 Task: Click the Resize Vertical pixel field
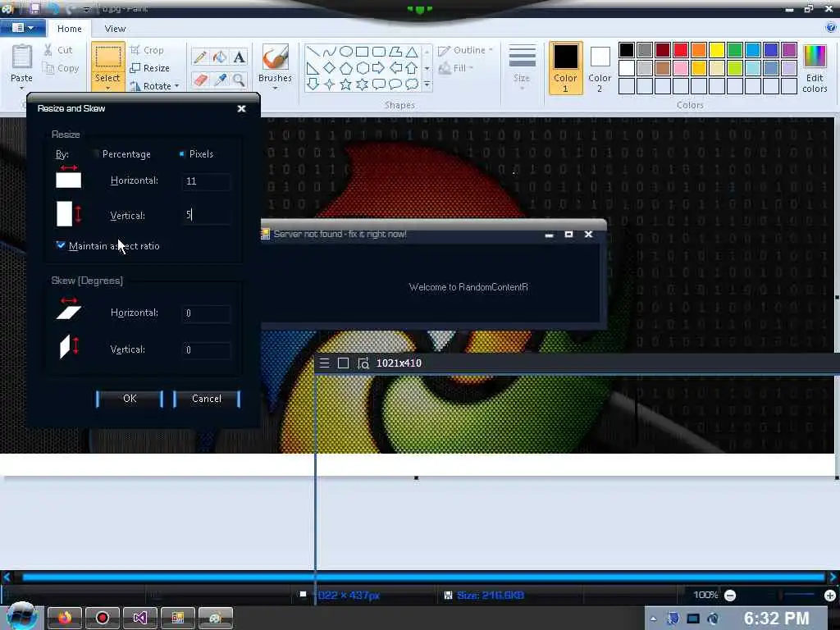(206, 216)
